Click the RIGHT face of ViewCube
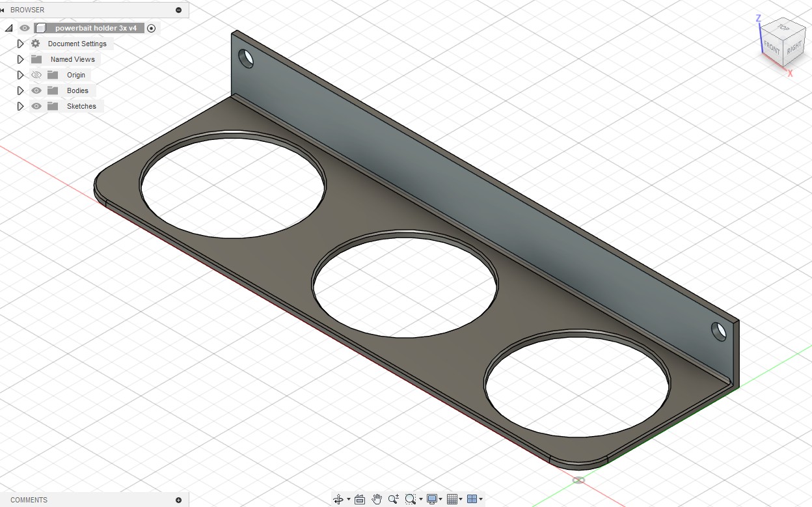Viewport: 812px width, 507px height. tap(794, 48)
